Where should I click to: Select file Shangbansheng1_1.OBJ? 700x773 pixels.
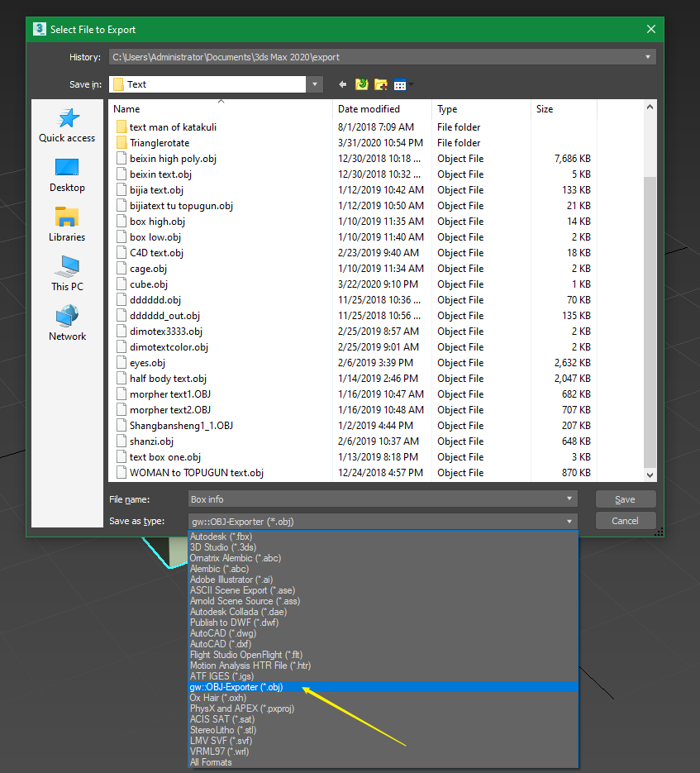click(181, 426)
